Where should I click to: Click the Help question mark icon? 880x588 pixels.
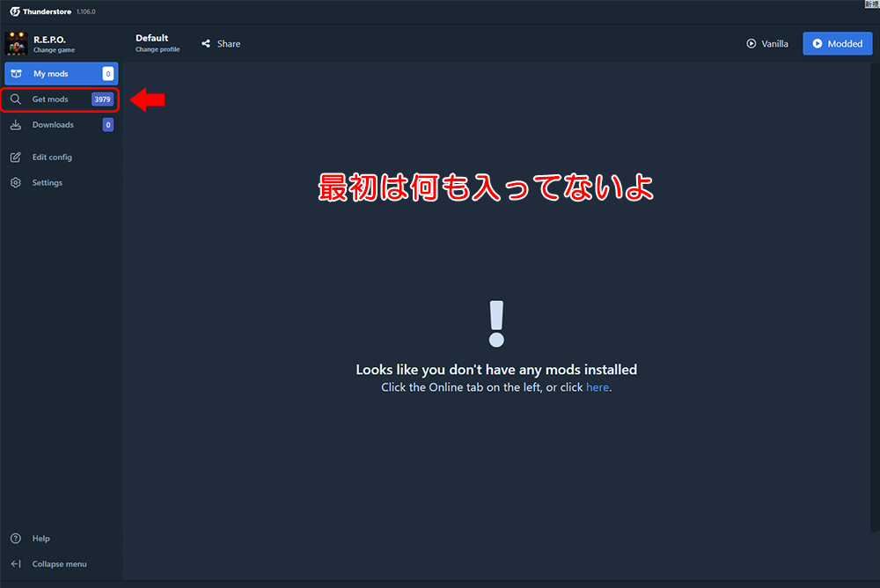coord(15,539)
